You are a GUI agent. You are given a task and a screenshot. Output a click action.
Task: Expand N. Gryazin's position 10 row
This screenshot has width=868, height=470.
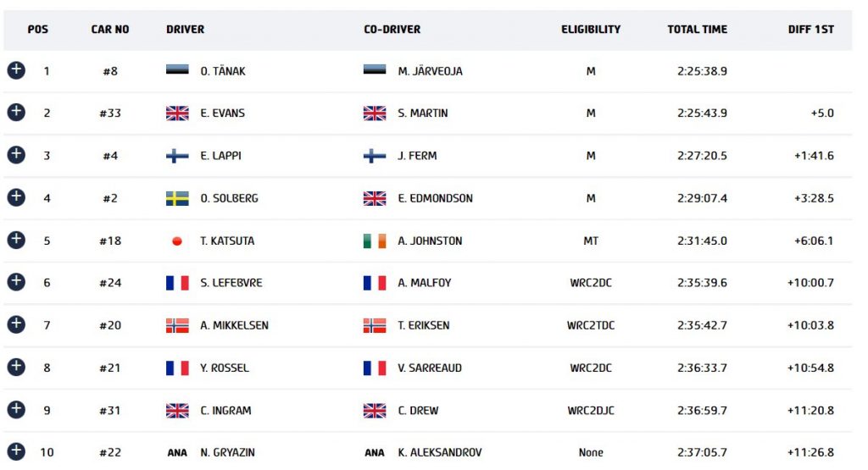(x=16, y=451)
